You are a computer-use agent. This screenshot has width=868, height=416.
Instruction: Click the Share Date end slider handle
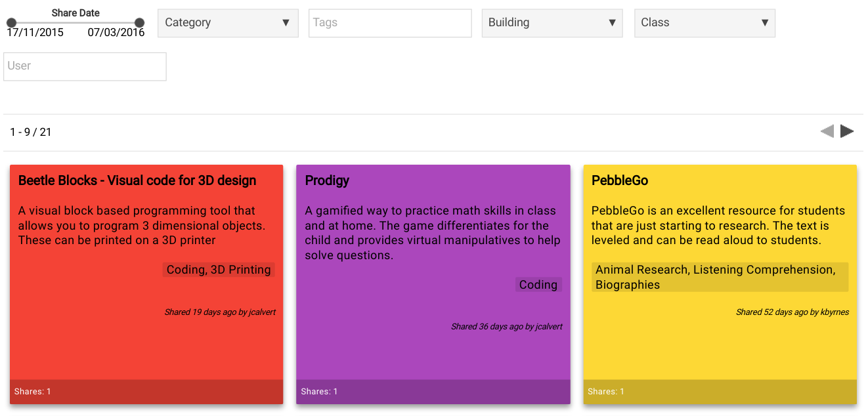click(139, 23)
